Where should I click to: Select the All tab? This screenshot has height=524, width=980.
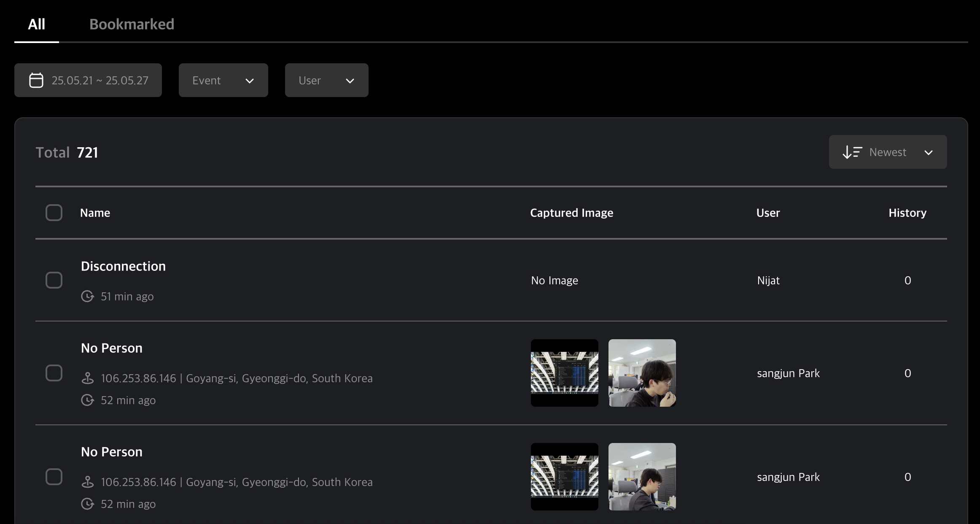pos(37,24)
